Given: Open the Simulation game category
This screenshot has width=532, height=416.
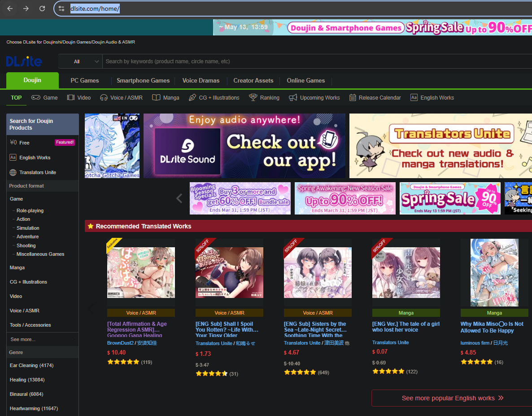Looking at the screenshot, I should pyautogui.click(x=28, y=228).
